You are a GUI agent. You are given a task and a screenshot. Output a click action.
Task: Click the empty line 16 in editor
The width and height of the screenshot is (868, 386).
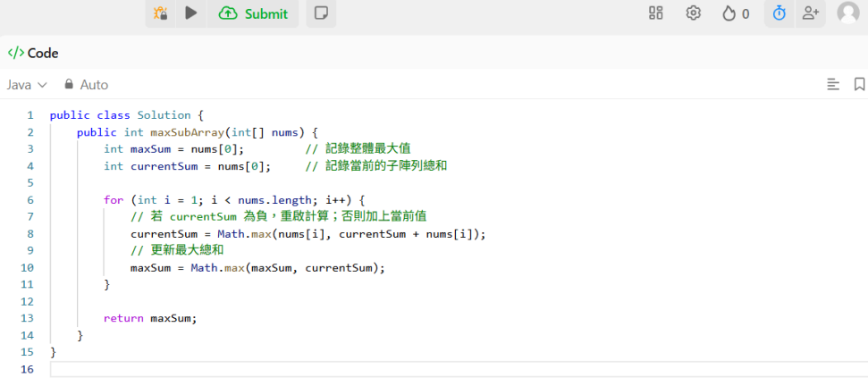point(459,369)
